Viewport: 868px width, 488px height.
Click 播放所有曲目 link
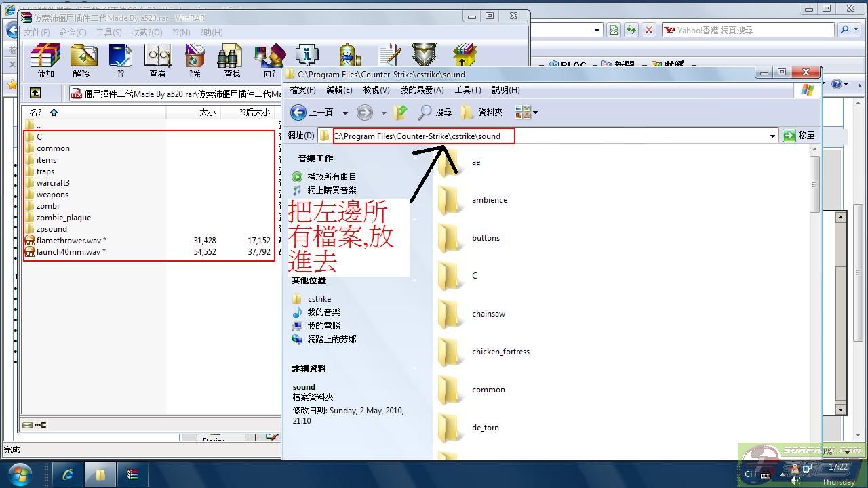pyautogui.click(x=332, y=176)
